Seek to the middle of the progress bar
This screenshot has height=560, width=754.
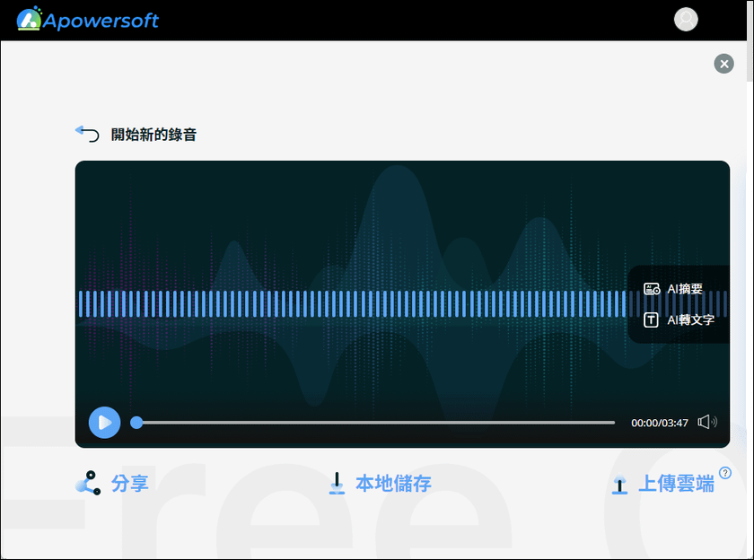(x=375, y=423)
